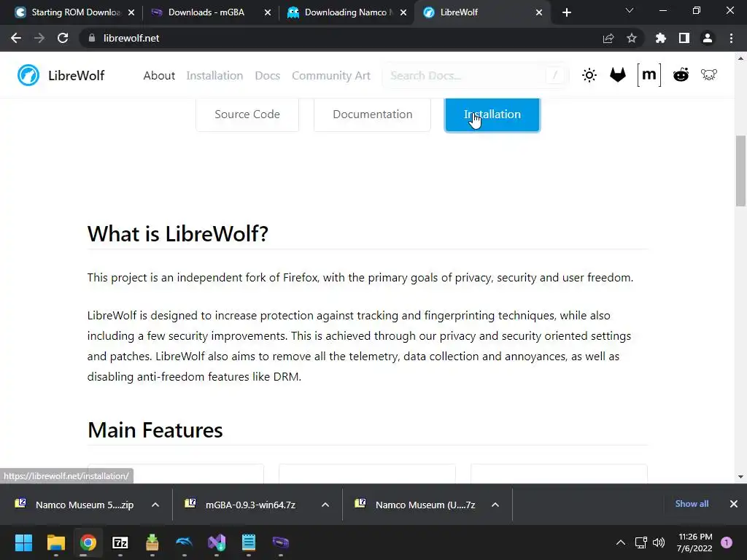This screenshot has width=747, height=560.
Task: Click the browser forward arrow
Action: 39,38
